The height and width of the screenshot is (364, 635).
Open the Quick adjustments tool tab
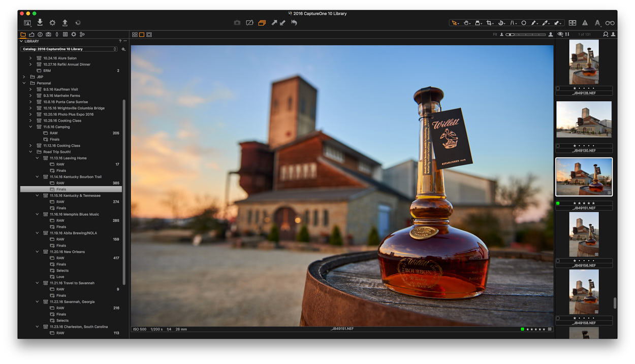tap(31, 35)
